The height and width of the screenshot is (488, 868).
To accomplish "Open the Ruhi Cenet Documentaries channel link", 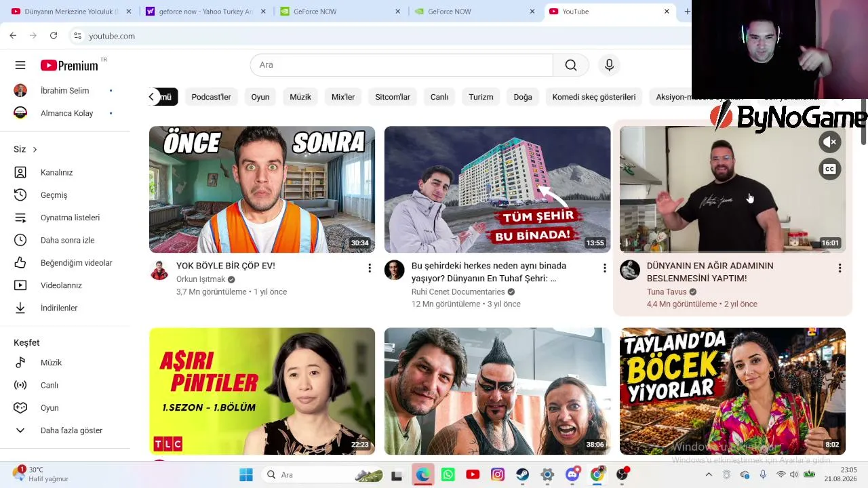I will 458,292.
